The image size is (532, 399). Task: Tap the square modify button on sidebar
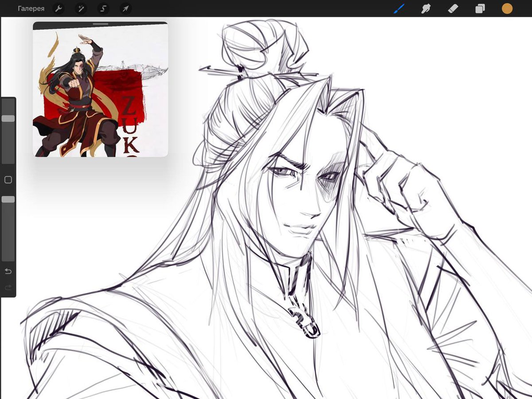pyautogui.click(x=8, y=180)
